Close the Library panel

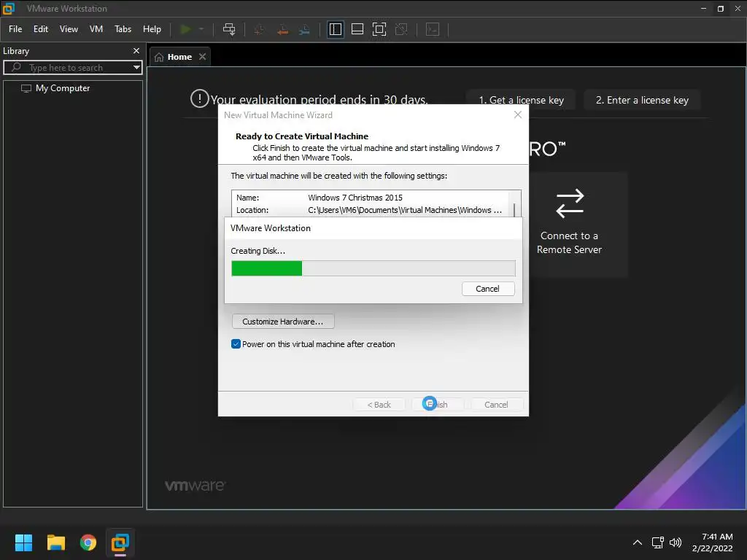(136, 50)
